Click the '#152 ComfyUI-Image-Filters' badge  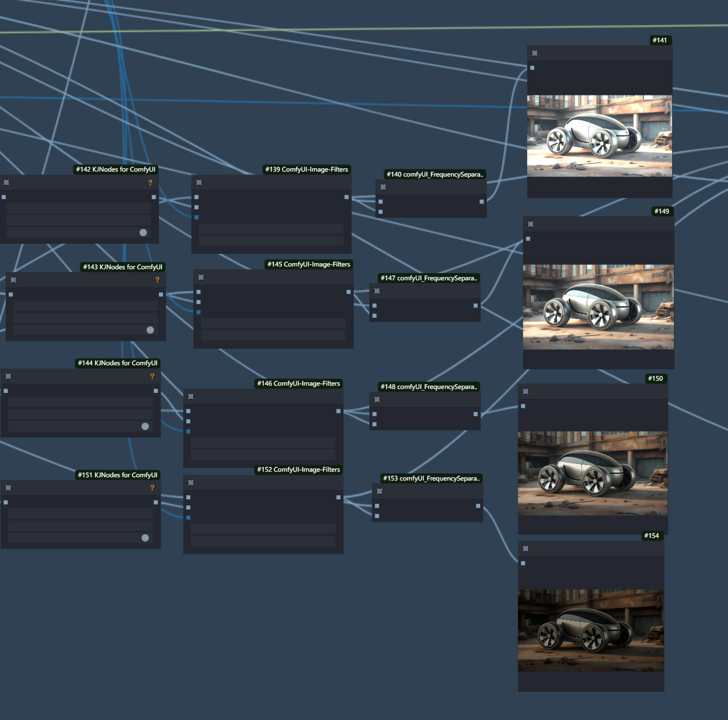pos(299,470)
